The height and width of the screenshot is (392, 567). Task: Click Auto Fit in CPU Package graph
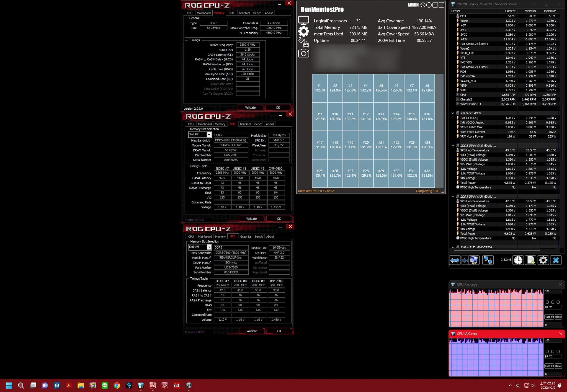[x=549, y=317]
